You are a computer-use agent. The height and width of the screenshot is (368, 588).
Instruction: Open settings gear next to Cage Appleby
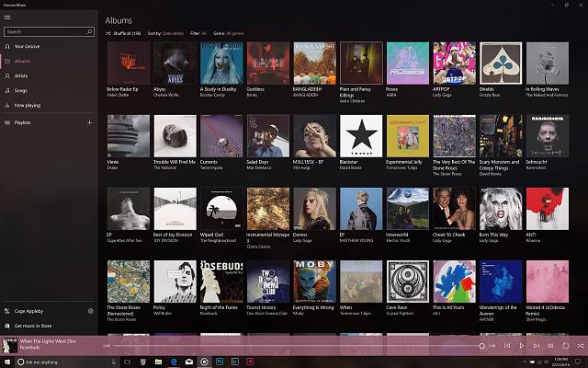pos(90,311)
